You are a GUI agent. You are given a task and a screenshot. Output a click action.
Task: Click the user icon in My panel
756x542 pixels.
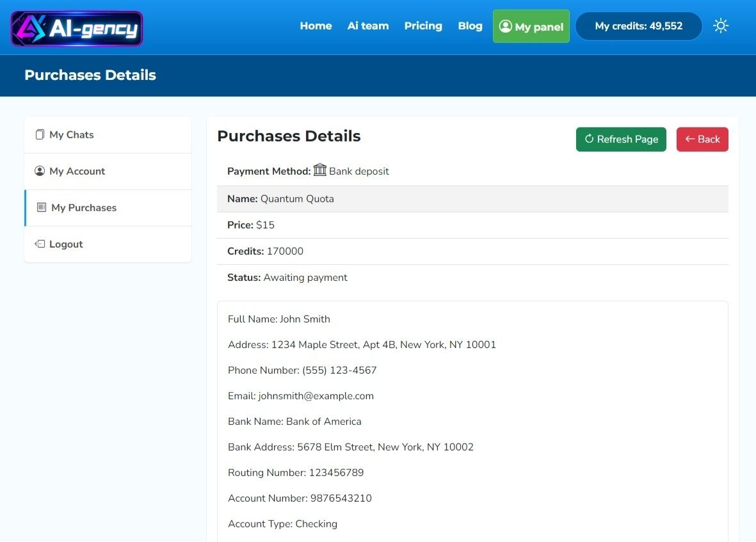(506, 26)
